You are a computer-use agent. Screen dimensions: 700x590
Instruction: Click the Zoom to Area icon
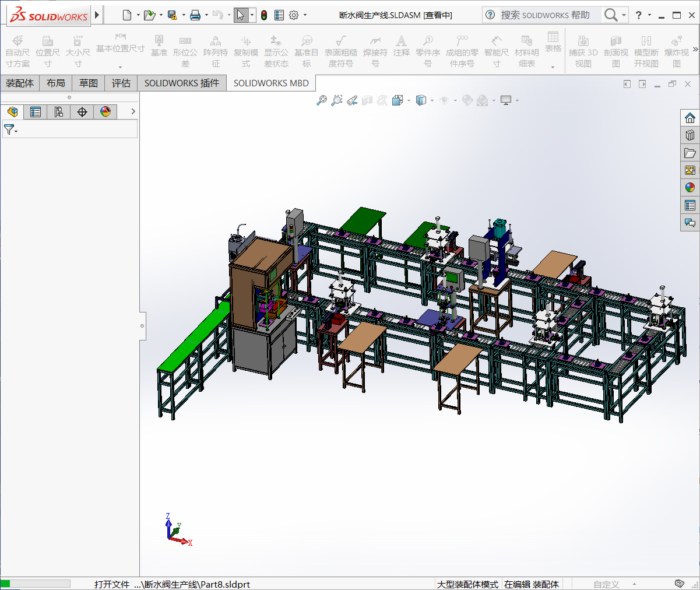click(336, 100)
